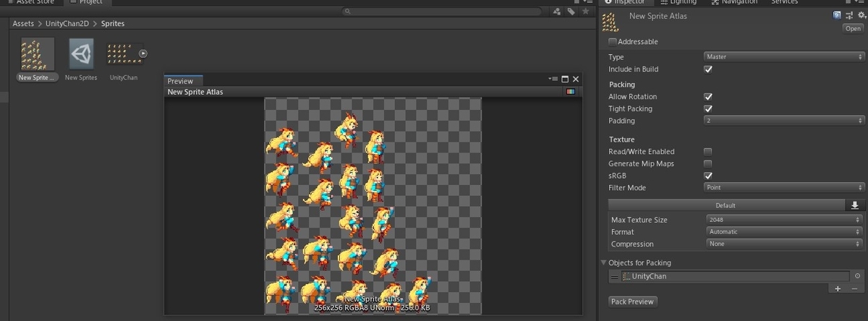Switch to the Services tab
This screenshot has height=321, width=868.
point(785,2)
